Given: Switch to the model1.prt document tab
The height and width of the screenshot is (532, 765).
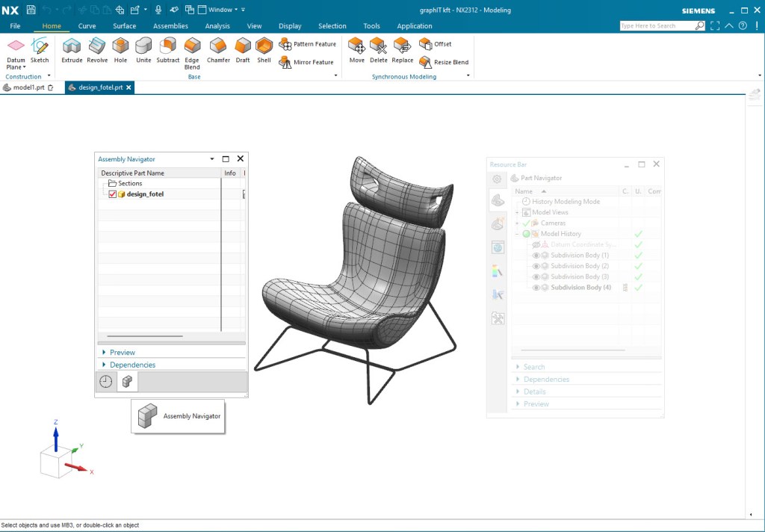Looking at the screenshot, I should coord(28,87).
